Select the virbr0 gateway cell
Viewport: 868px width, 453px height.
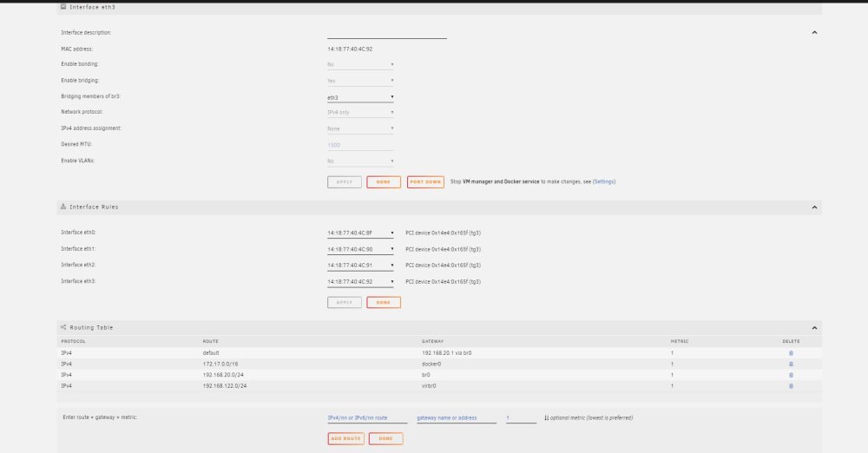(429, 386)
